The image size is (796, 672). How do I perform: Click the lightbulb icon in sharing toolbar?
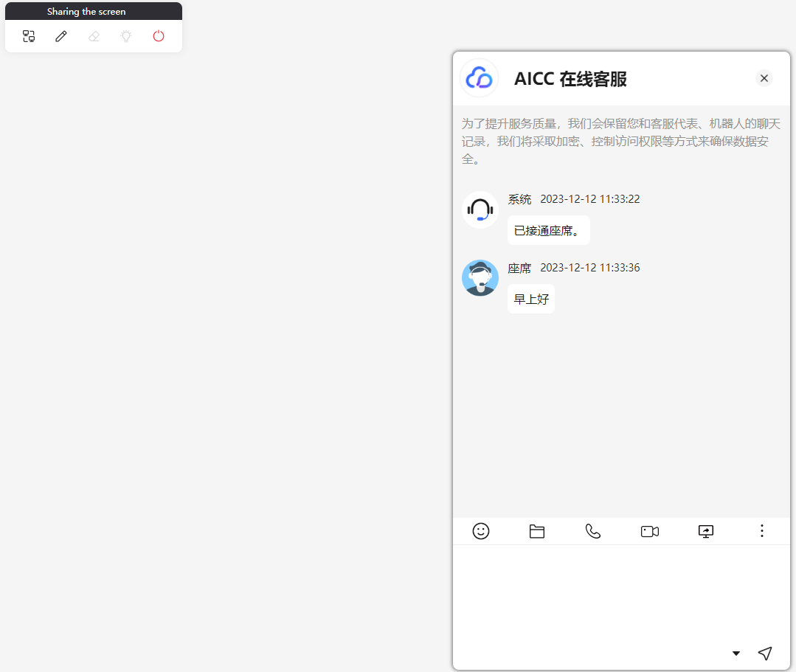point(126,36)
